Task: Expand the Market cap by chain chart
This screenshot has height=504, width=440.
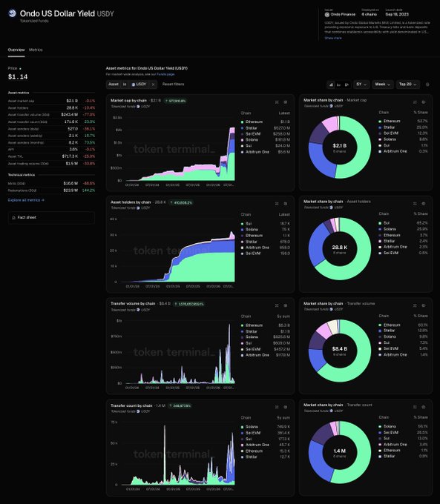Action: tap(277, 102)
